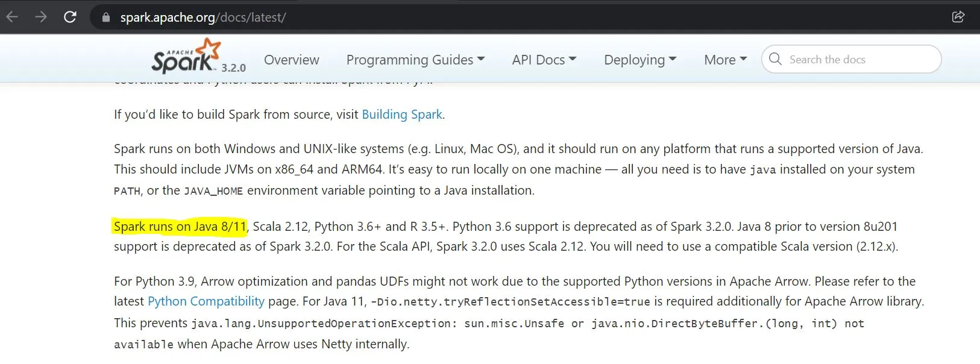Open the Python Compatibility link
This screenshot has height=364, width=980.
206,301
